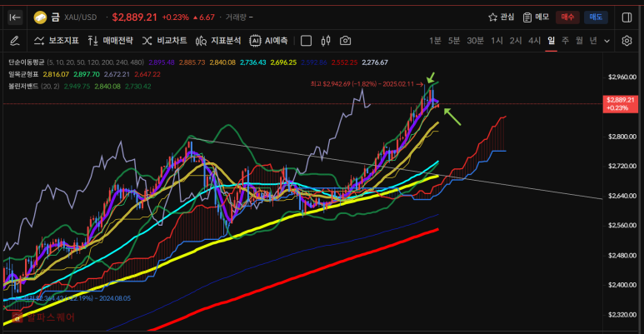Click the 2,276.67 moving average value
This screenshot has height=334, width=644.
pyautogui.click(x=375, y=62)
